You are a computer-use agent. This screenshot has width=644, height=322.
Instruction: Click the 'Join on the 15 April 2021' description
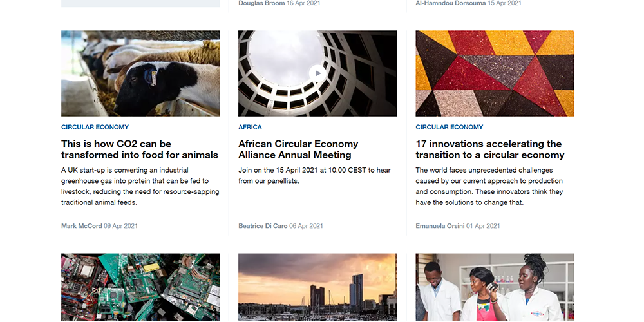click(x=315, y=175)
